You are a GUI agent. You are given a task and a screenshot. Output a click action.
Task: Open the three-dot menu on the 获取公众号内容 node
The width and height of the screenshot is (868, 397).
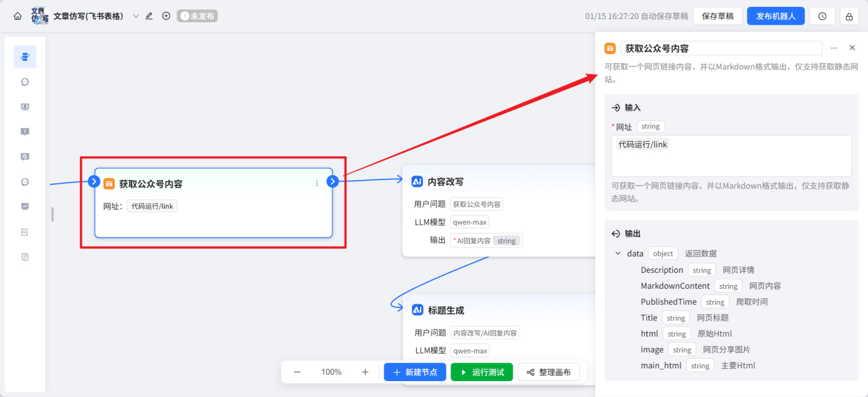pos(316,183)
